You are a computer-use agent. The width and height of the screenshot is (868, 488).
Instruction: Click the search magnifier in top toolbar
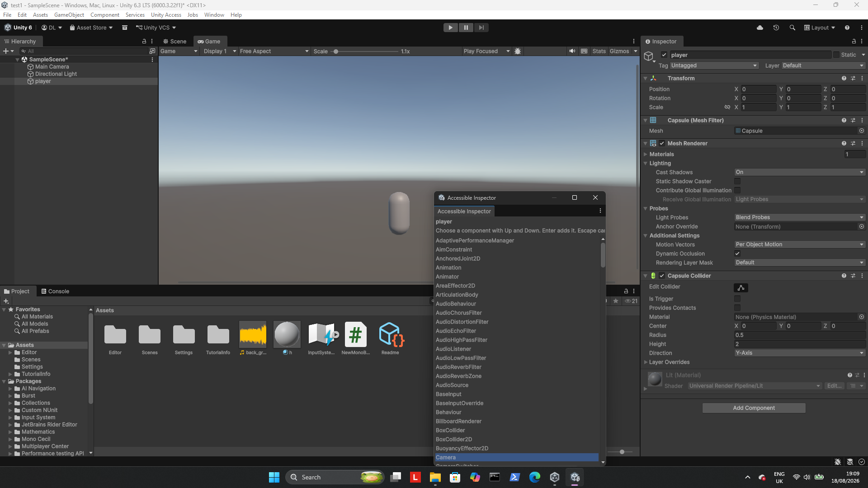point(793,28)
